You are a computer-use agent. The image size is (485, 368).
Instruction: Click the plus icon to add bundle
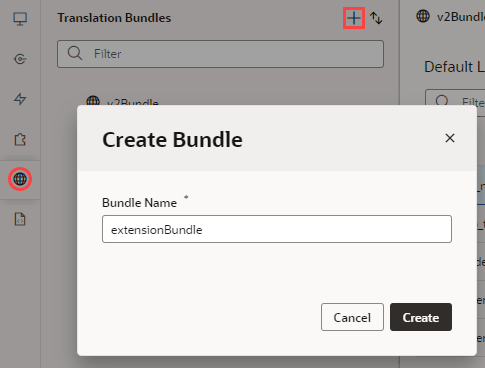coord(354,18)
